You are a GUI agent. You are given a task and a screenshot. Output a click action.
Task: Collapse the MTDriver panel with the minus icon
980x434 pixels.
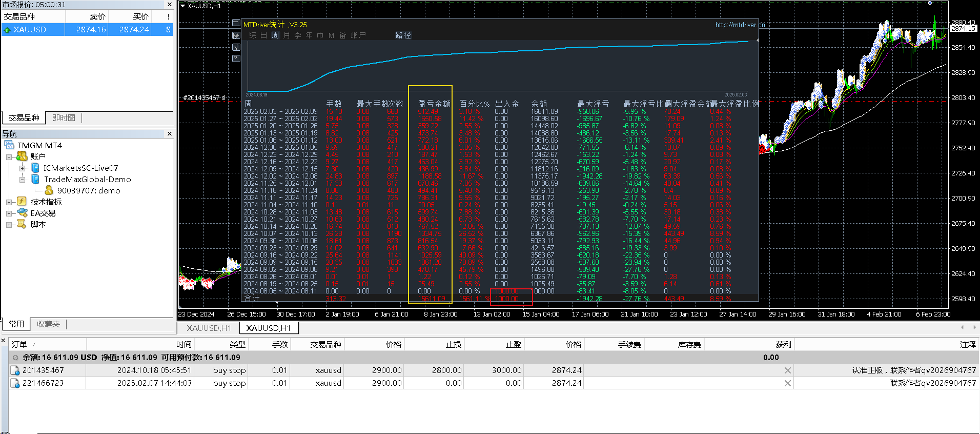pyautogui.click(x=236, y=23)
